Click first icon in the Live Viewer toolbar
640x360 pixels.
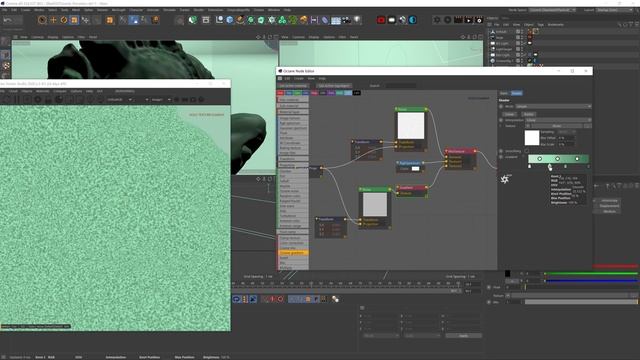click(x=7, y=100)
